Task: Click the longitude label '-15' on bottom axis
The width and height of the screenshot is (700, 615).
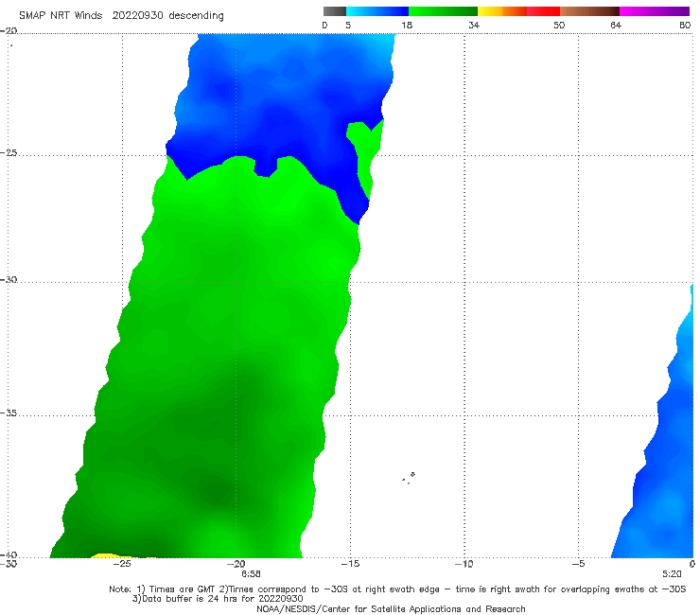Action: pyautogui.click(x=350, y=564)
